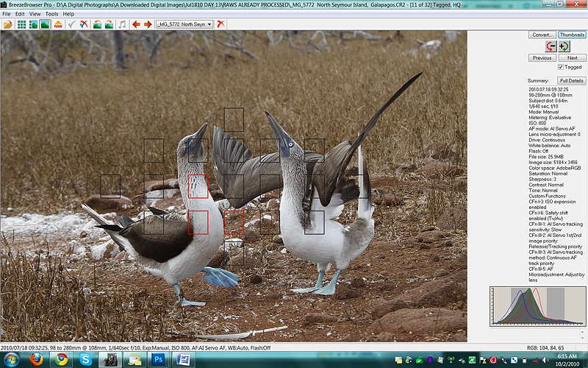588x368 pixels.
Task: Rotate image clockwise using toolbar icon
Action: point(109,24)
